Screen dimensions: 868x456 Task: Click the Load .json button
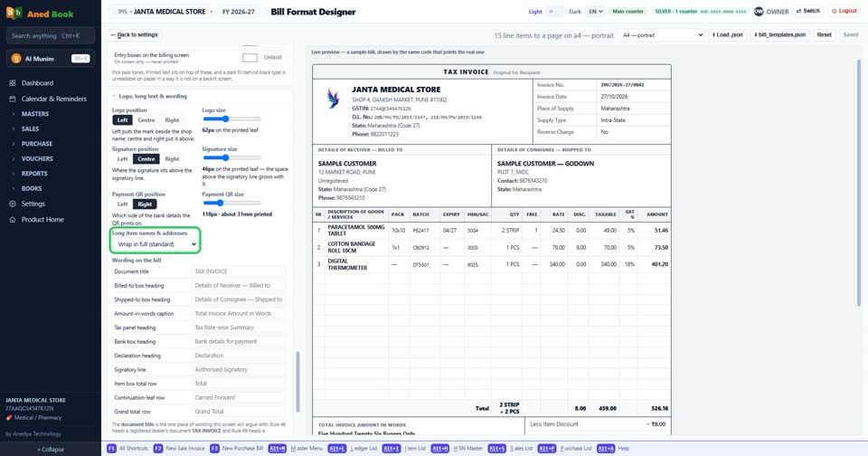(727, 35)
